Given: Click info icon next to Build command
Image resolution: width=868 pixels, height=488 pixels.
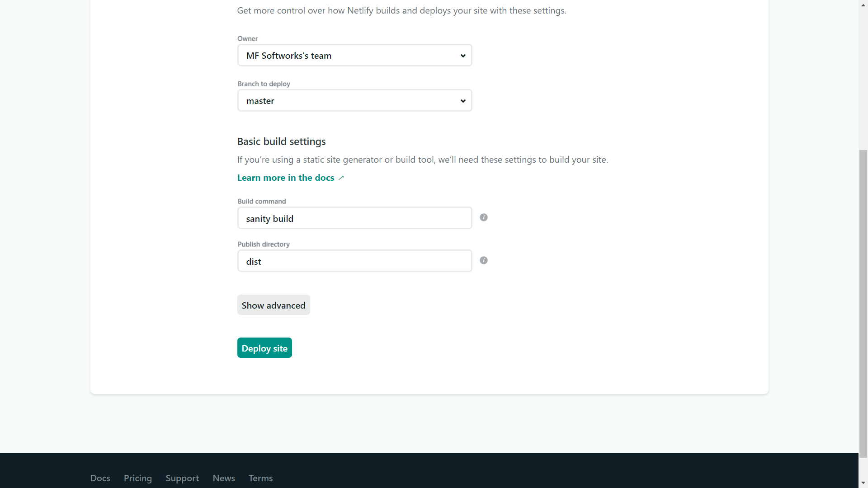Looking at the screenshot, I should pyautogui.click(x=483, y=218).
